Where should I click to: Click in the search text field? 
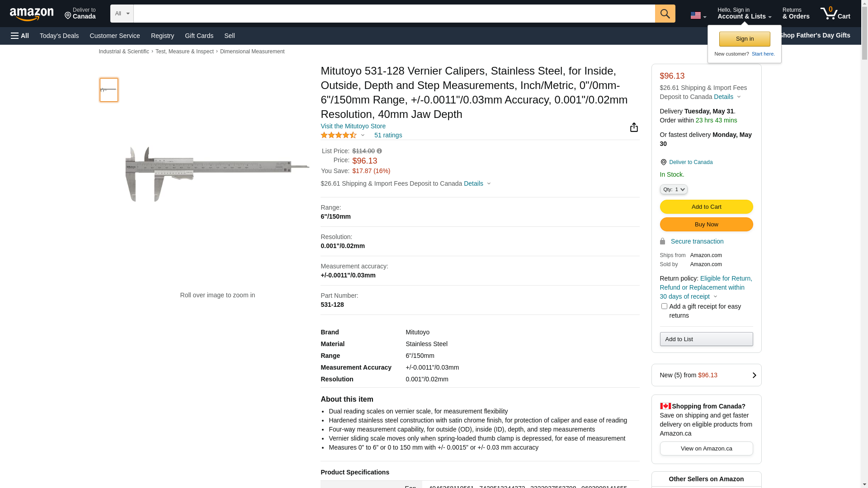(x=394, y=14)
